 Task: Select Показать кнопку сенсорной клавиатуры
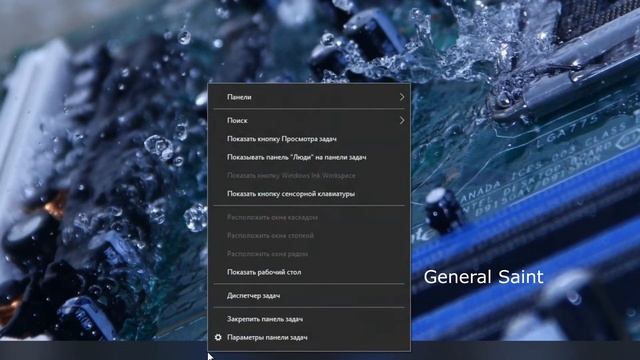[309, 193]
